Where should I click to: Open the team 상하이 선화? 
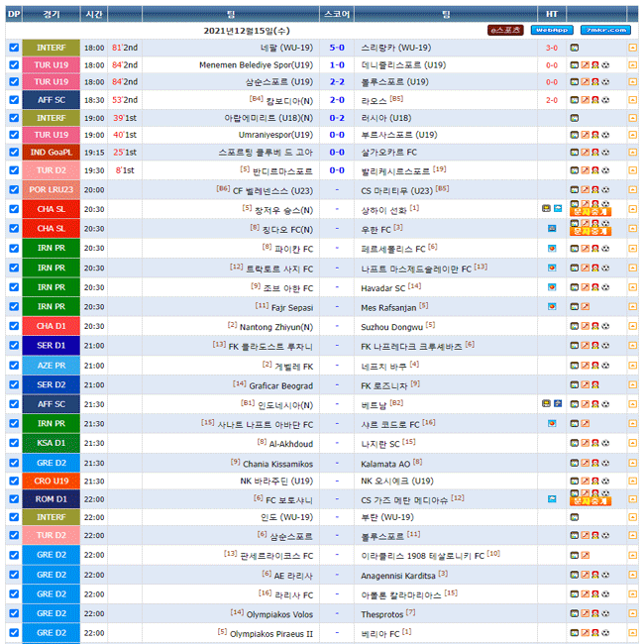pyautogui.click(x=383, y=211)
